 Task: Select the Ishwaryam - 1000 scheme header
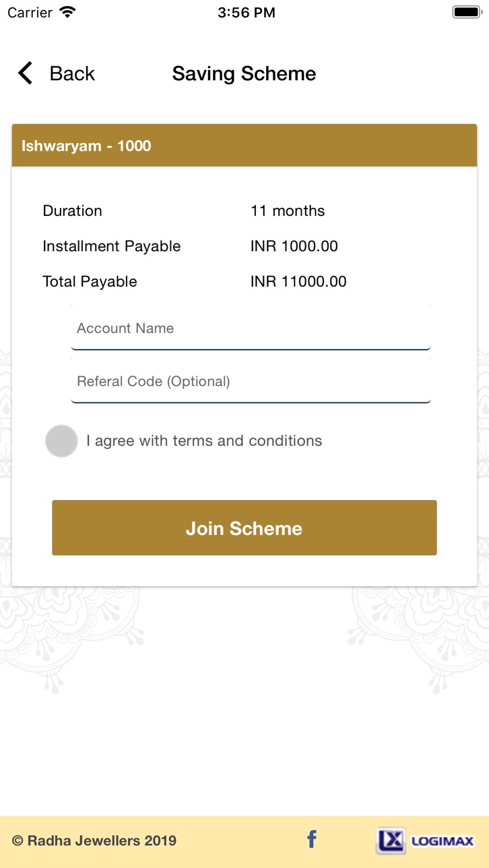coord(244,145)
